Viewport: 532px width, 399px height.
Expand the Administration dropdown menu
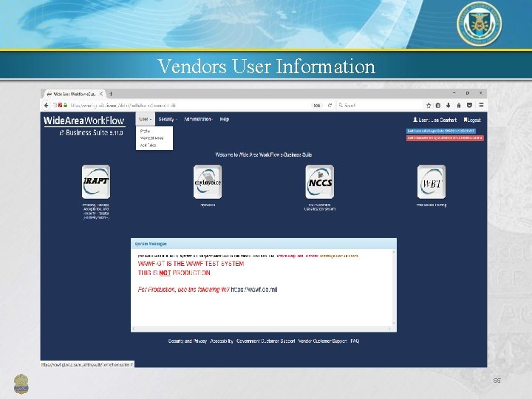pos(198,119)
